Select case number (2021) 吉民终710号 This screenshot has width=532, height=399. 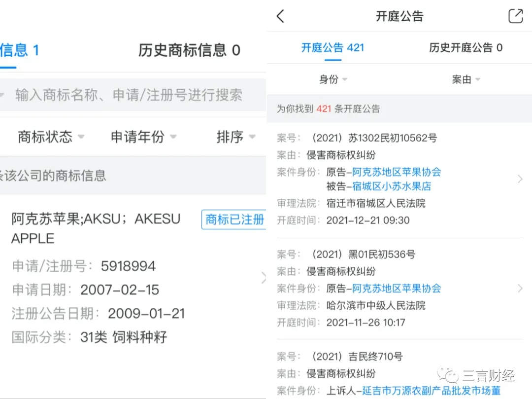pyautogui.click(x=356, y=357)
